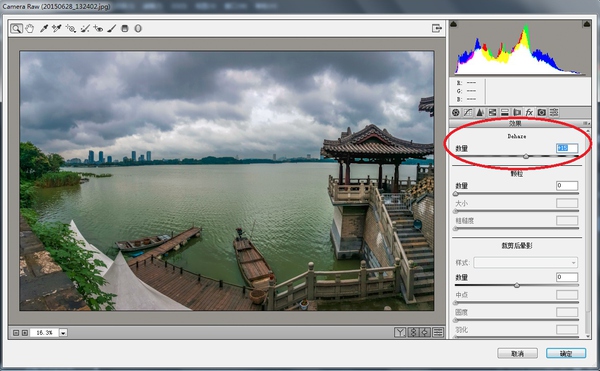Select the Hand tool

click(29, 28)
